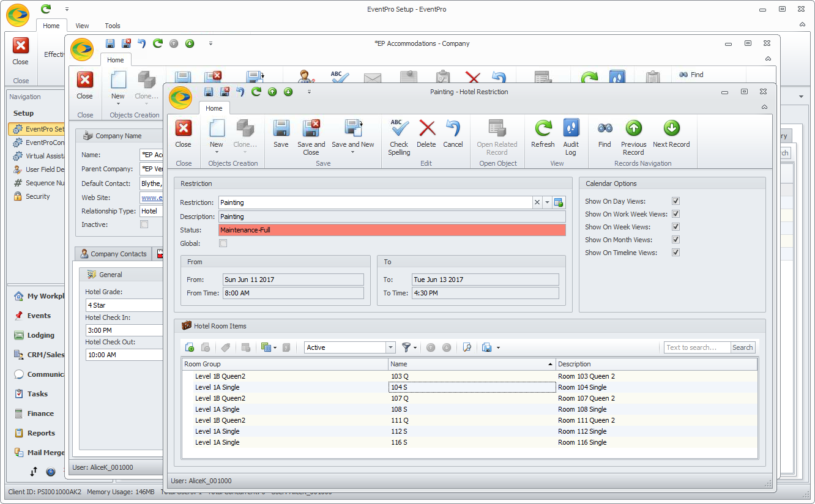Sort by the Name column header
This screenshot has width=815, height=504.
pos(472,364)
